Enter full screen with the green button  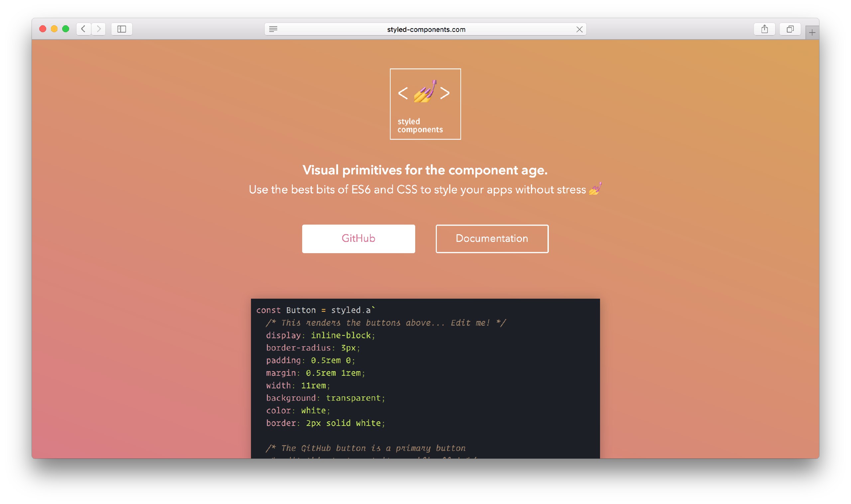pyautogui.click(x=65, y=29)
